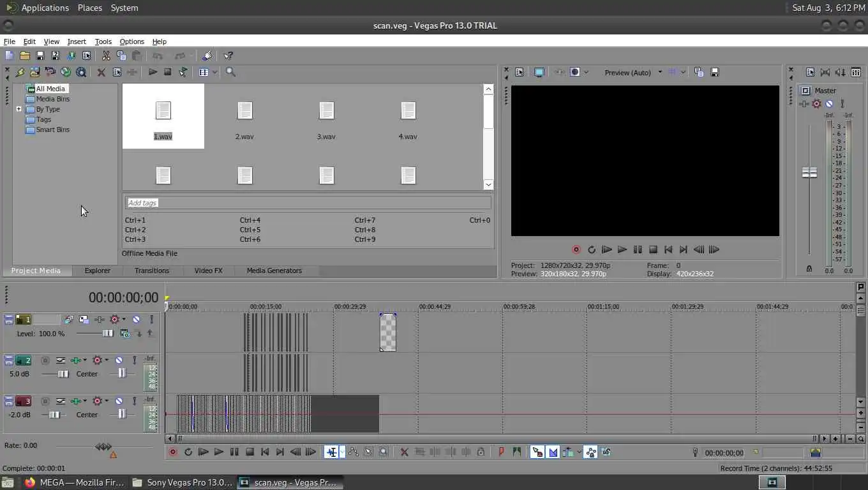Click the Master volume fader handle

click(809, 172)
